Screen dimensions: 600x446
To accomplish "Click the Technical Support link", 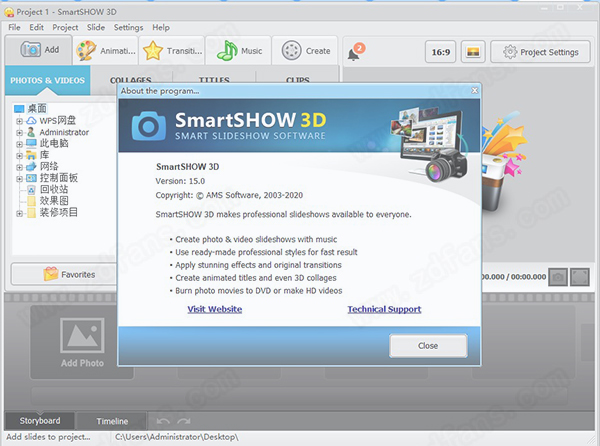I will (384, 309).
